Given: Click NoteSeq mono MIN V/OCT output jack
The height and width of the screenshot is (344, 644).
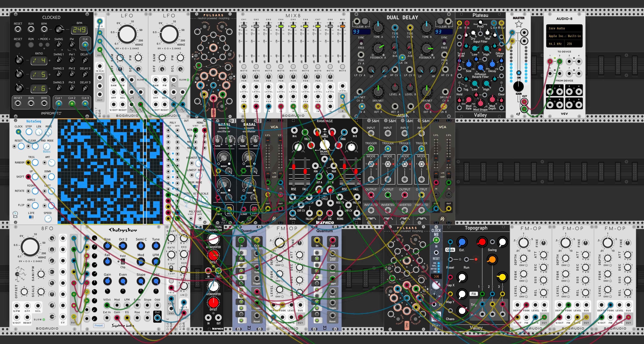Looking at the screenshot, I should click(196, 130).
